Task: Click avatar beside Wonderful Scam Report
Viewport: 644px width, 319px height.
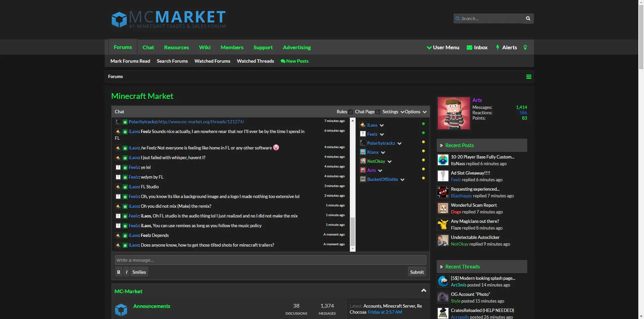Action: pyautogui.click(x=443, y=208)
